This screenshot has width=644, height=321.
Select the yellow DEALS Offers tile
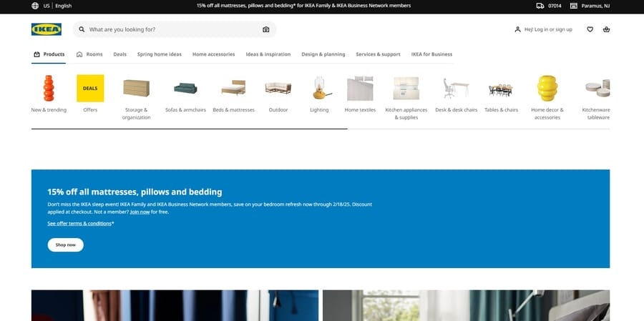pyautogui.click(x=90, y=88)
